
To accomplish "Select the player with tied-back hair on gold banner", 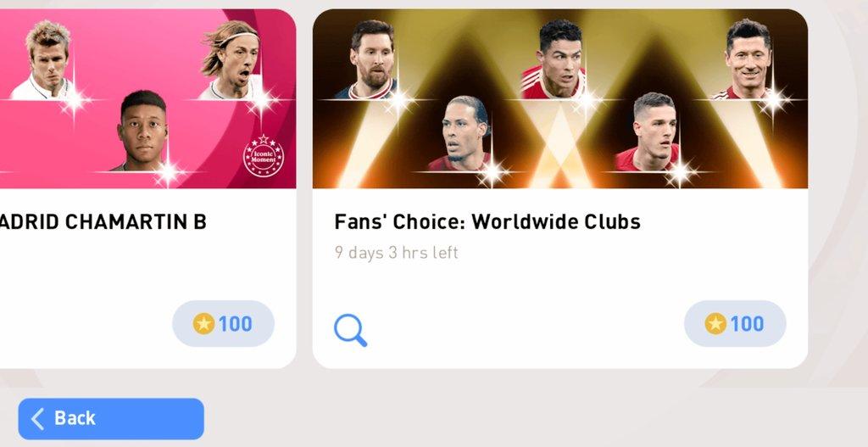I will click(461, 133).
